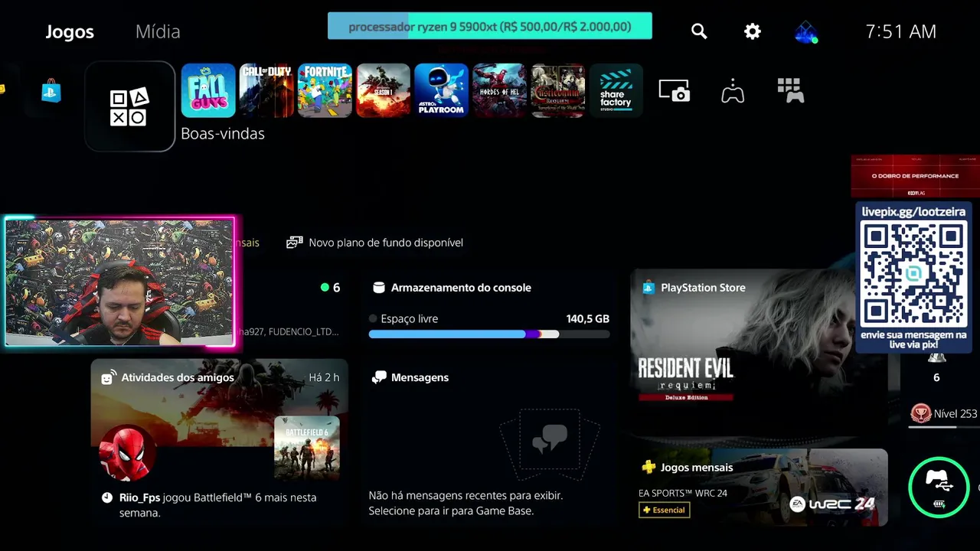
Task: Open the controller Remote Play icon
Action: 733,91
